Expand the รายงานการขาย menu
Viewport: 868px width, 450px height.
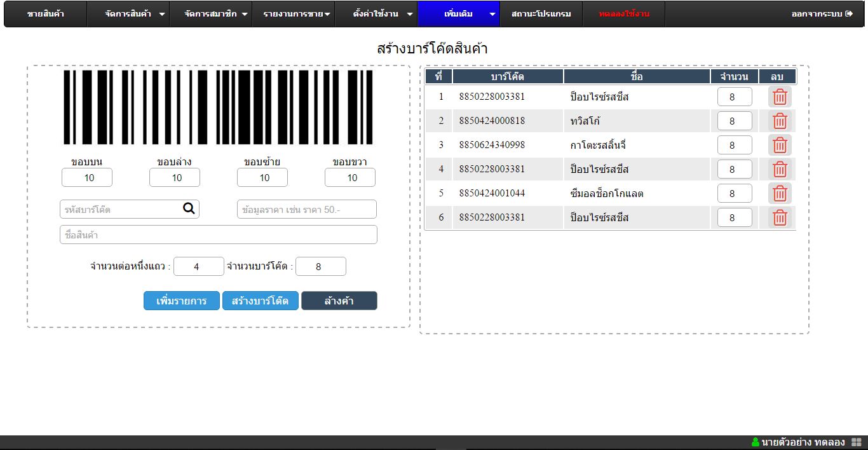tap(293, 14)
